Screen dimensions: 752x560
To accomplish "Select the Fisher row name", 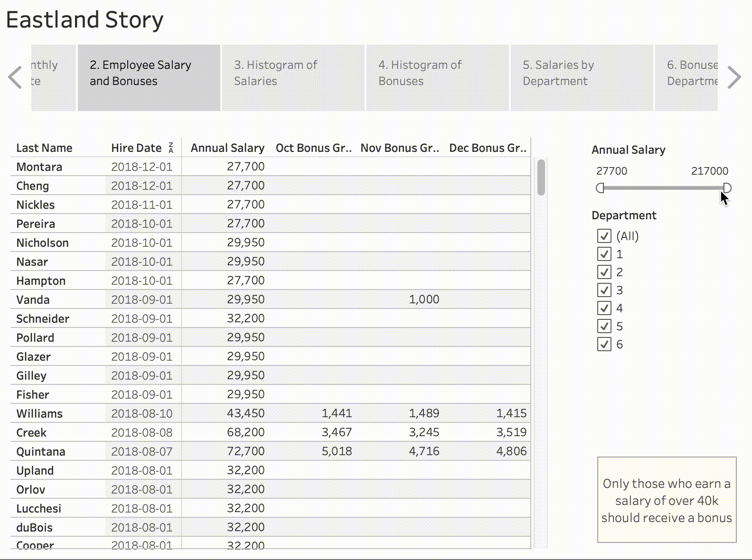I will (32, 395).
